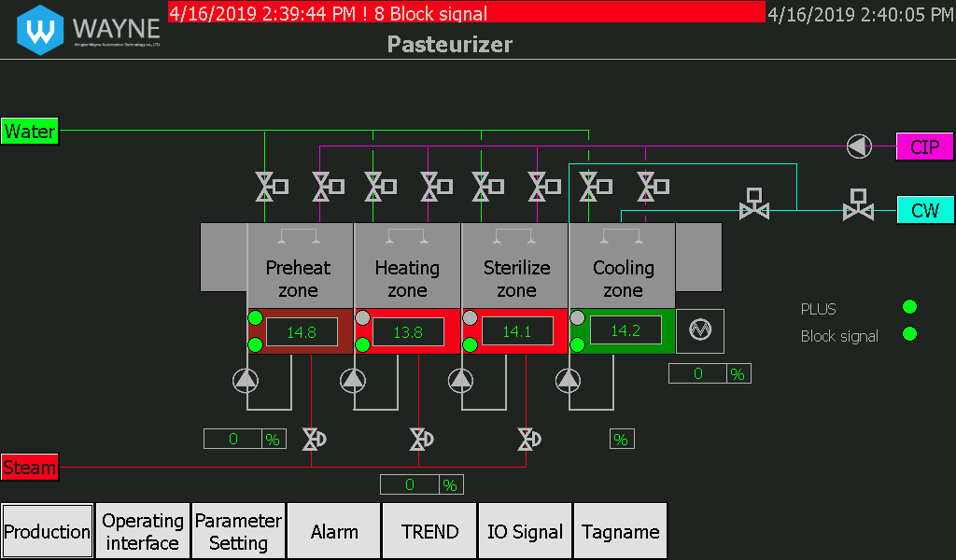The height and width of the screenshot is (560, 956).
Task: Select the Preheat zone temperature field 14.8
Action: coord(302,332)
